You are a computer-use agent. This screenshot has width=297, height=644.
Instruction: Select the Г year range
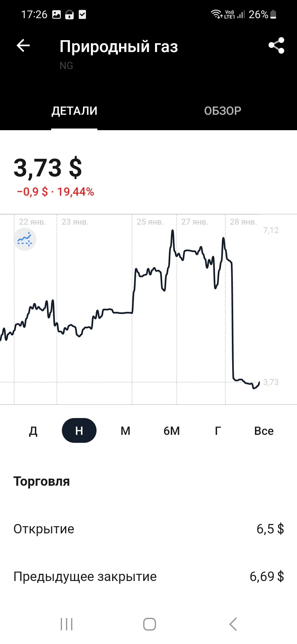click(x=218, y=431)
